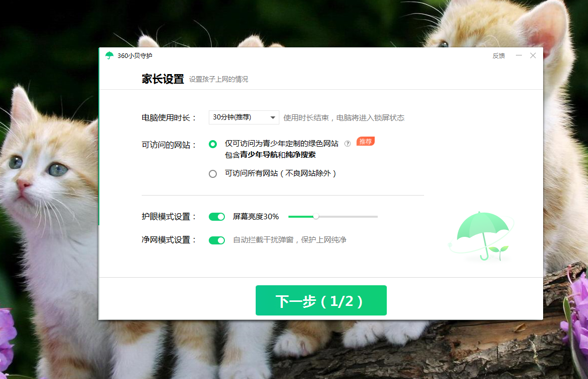Minimize the 360小贝守护 window
588x379 pixels.
518,55
